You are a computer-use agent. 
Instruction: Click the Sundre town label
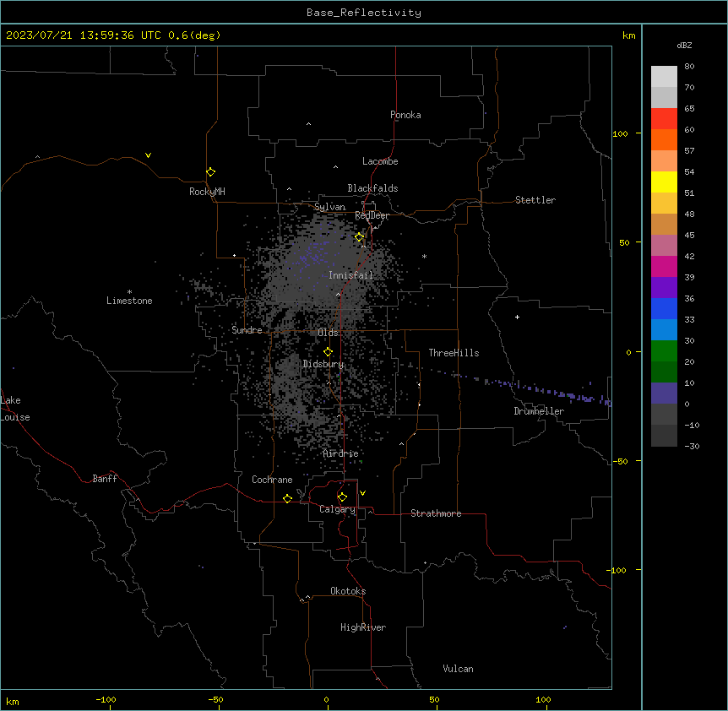(x=247, y=330)
